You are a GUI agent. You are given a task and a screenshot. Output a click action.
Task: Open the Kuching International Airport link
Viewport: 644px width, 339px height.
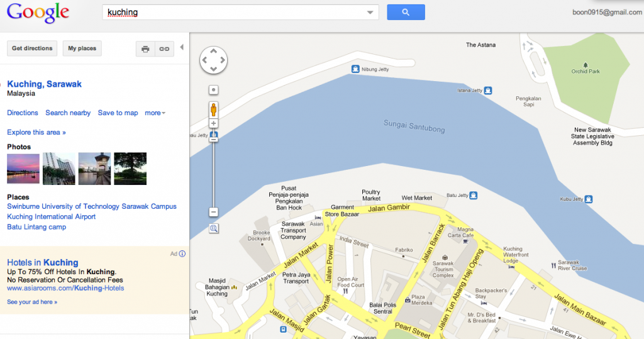click(x=51, y=216)
